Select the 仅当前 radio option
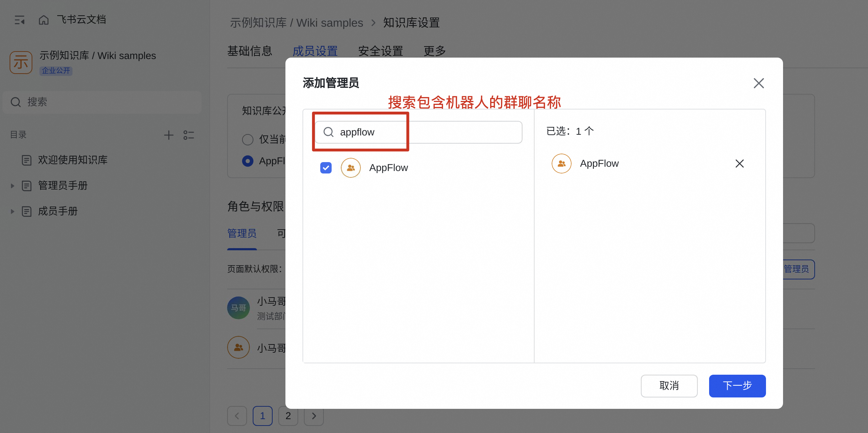Image resolution: width=868 pixels, height=433 pixels. click(x=248, y=139)
